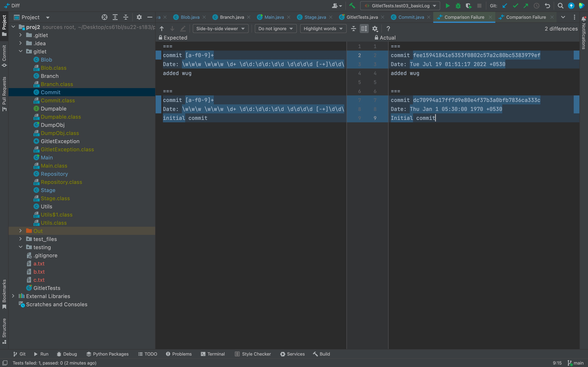588x367 pixels.
Task: Click the green Debug bug icon
Action: [458, 6]
